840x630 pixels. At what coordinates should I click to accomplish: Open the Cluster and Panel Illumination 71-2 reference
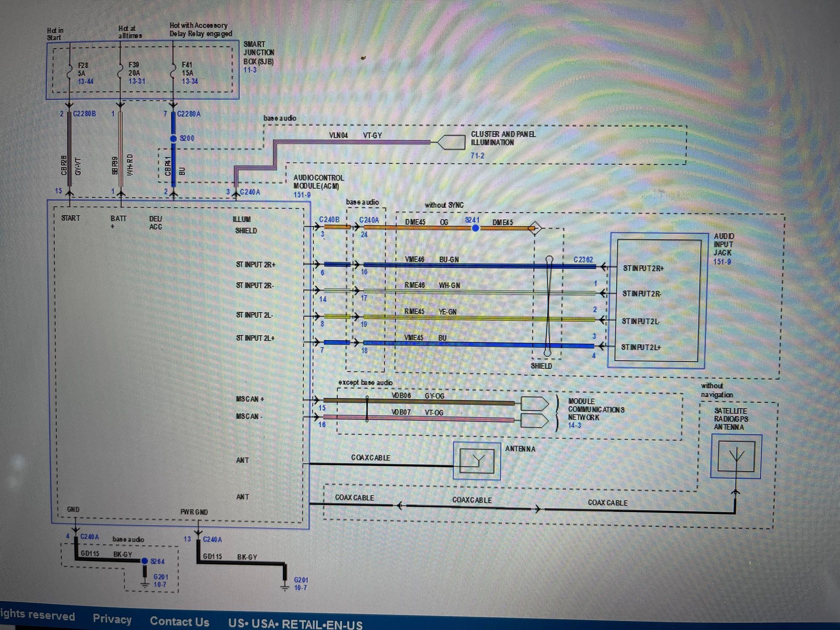(x=477, y=155)
